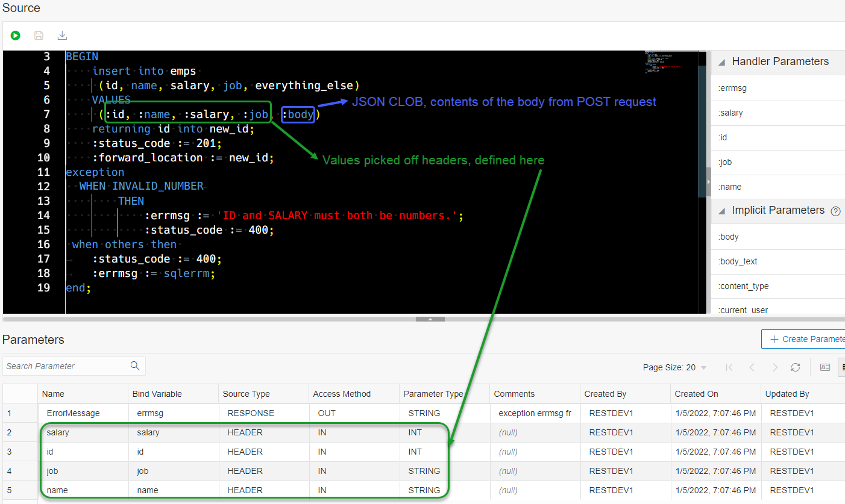Viewport: 845px width, 504px height.
Task: Jump to the first page of parameters
Action: coord(729,367)
